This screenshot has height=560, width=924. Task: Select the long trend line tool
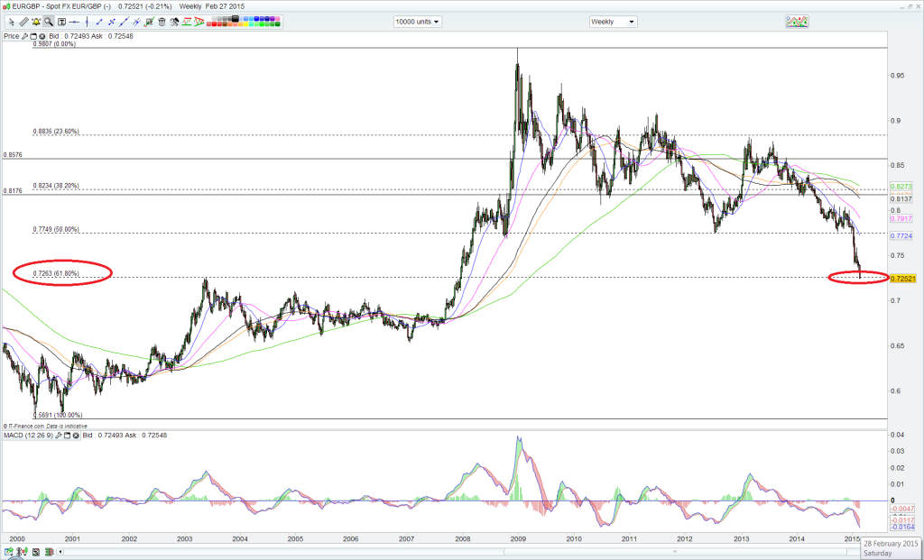124,22
